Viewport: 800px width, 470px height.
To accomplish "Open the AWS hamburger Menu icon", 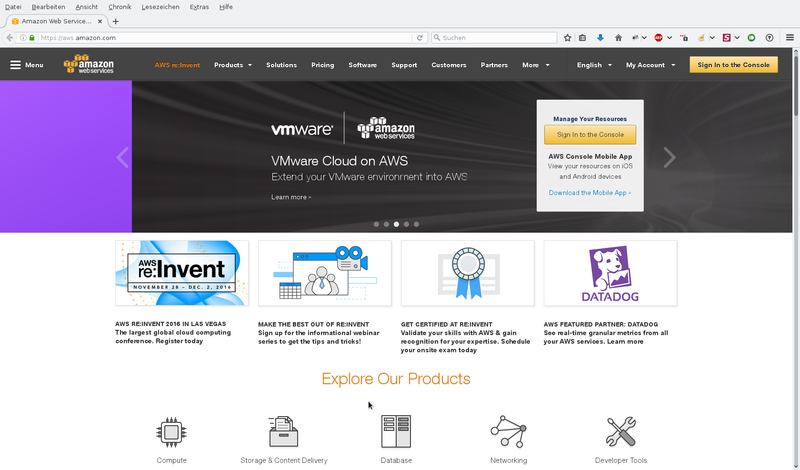I will pyautogui.click(x=15, y=65).
